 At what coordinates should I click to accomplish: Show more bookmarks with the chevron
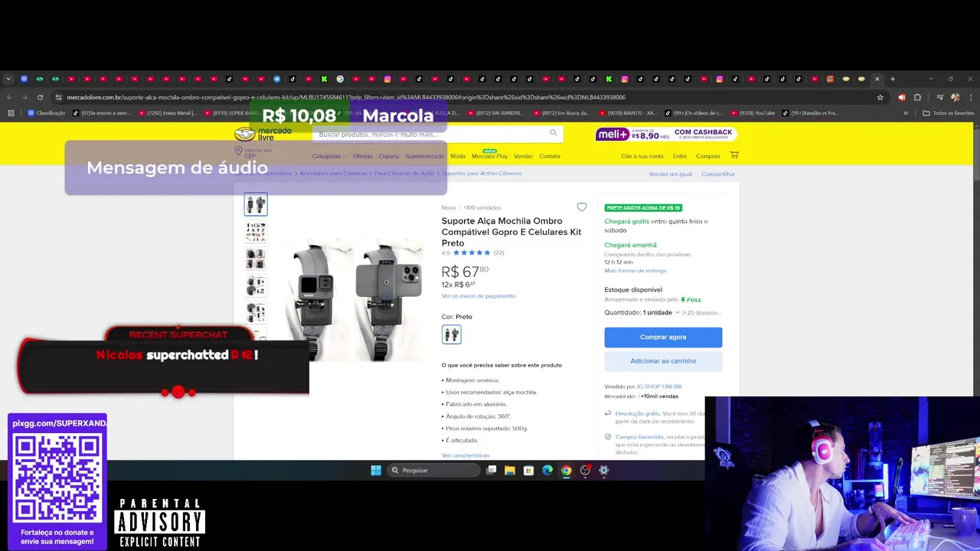click(x=905, y=113)
